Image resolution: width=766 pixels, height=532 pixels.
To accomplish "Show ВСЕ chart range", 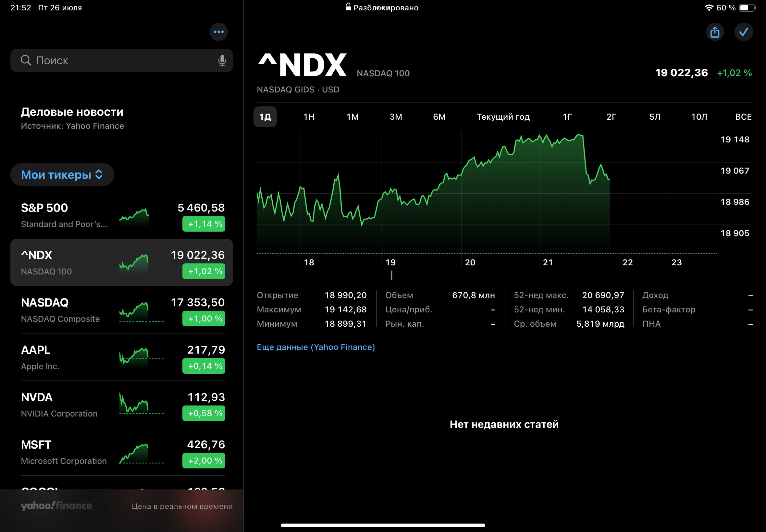I will [743, 117].
